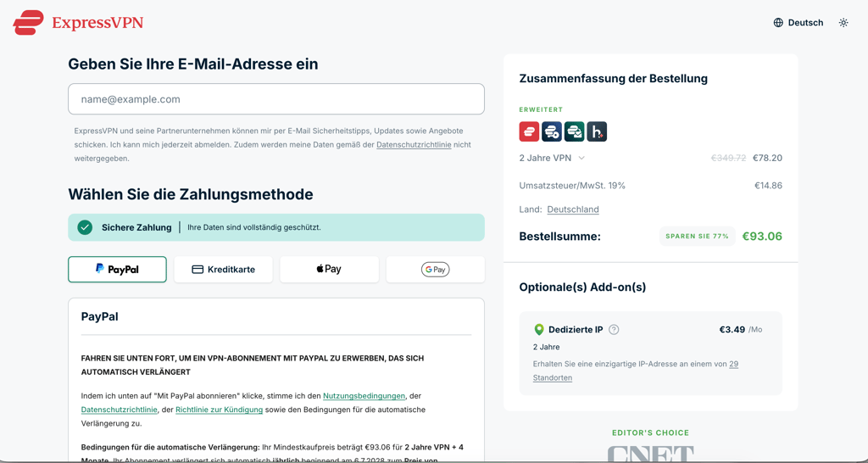Open the 29 Standorten link

[636, 371]
